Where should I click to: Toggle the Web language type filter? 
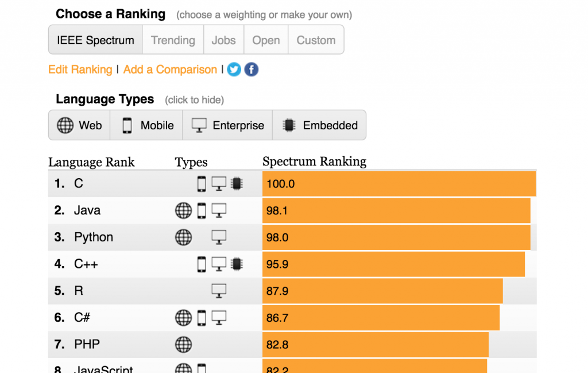pyautogui.click(x=79, y=125)
